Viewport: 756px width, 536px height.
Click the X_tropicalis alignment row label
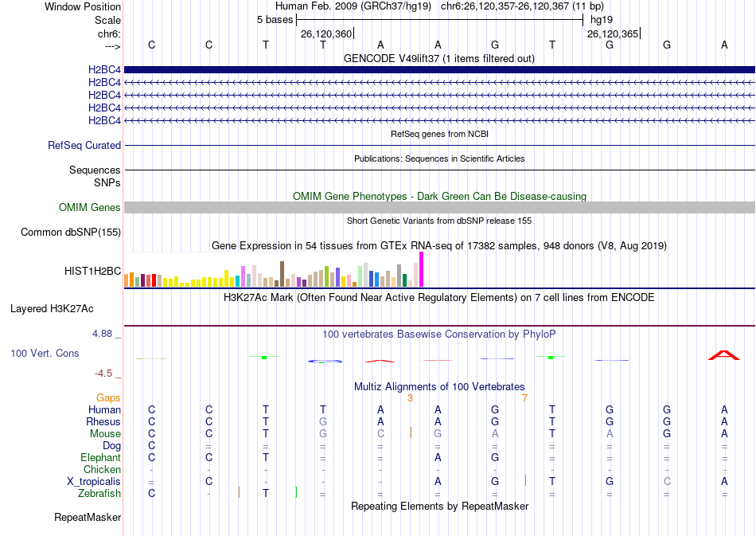[94, 482]
